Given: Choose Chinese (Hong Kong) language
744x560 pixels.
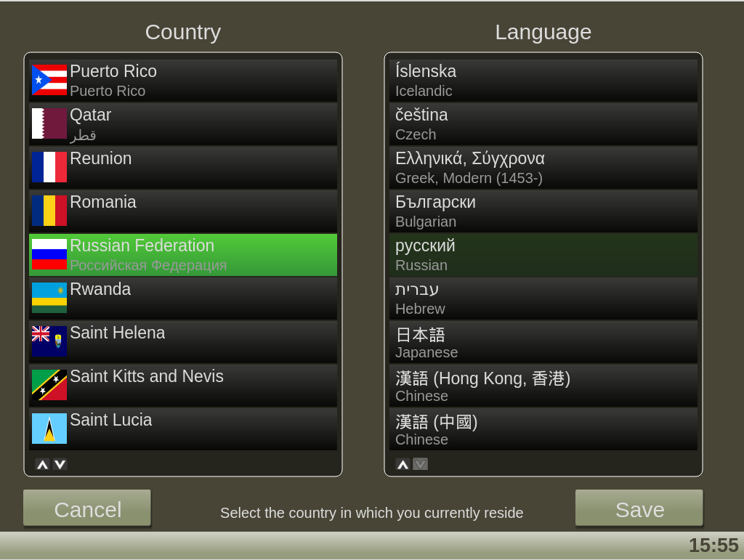Looking at the screenshot, I should (x=543, y=386).
